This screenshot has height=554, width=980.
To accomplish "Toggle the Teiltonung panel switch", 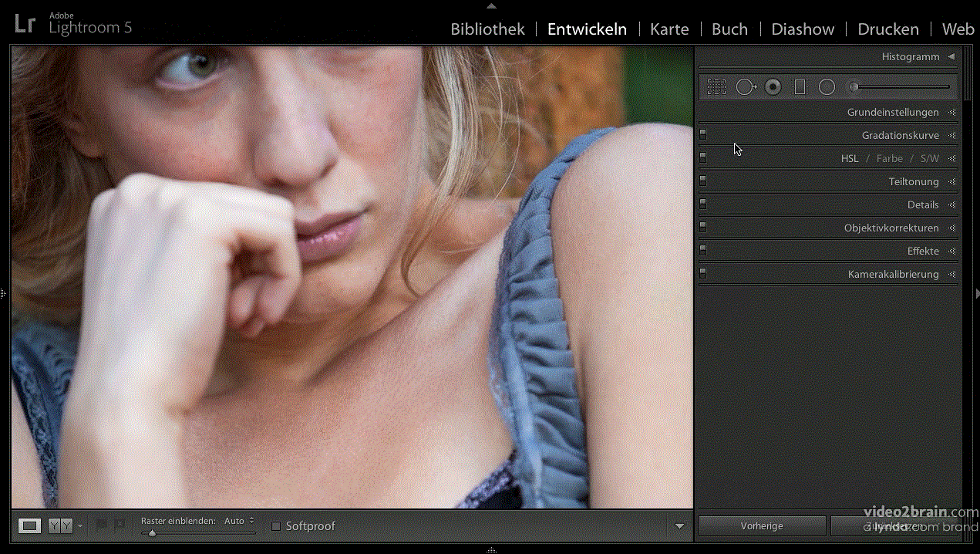I will 703,180.
